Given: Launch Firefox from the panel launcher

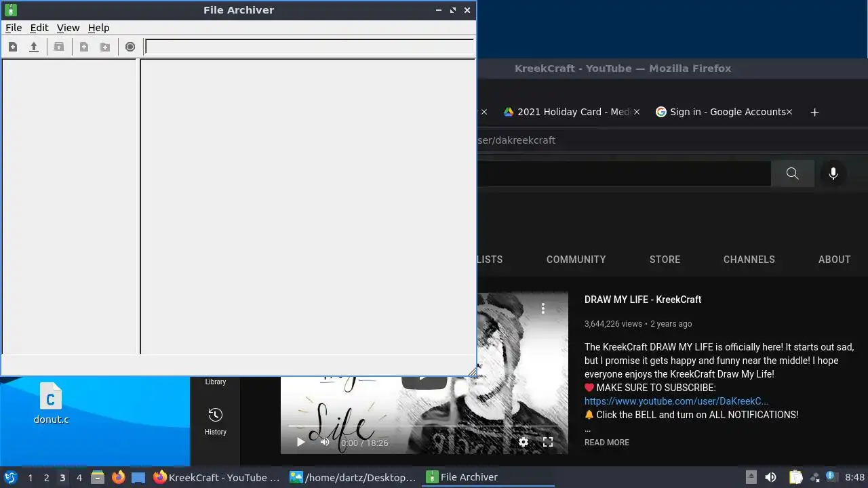Looking at the screenshot, I should (118, 478).
